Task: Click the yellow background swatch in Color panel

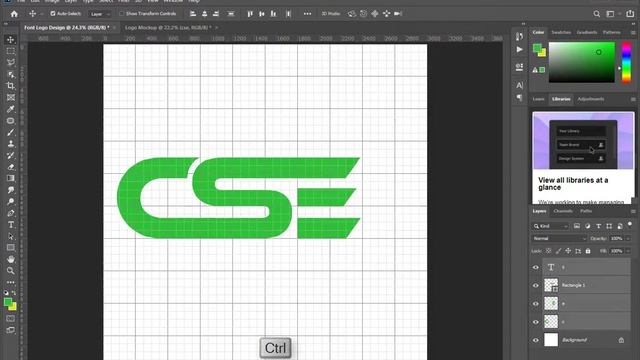Action: tap(542, 53)
